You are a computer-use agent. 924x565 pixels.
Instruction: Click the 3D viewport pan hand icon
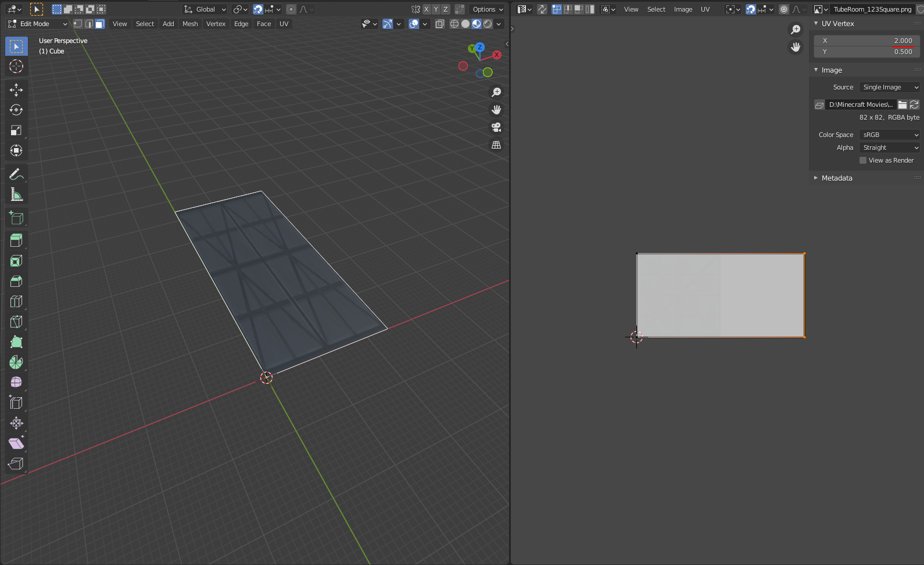[x=496, y=110]
